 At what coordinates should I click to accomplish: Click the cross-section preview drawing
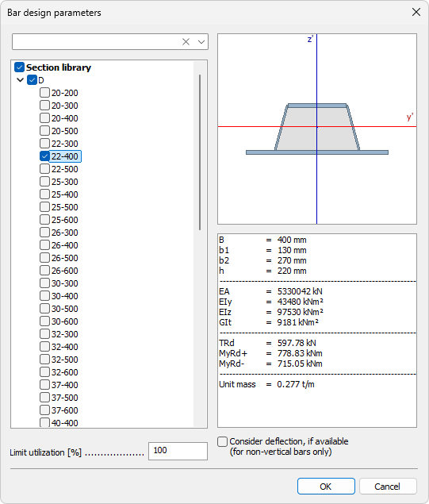coord(317,129)
